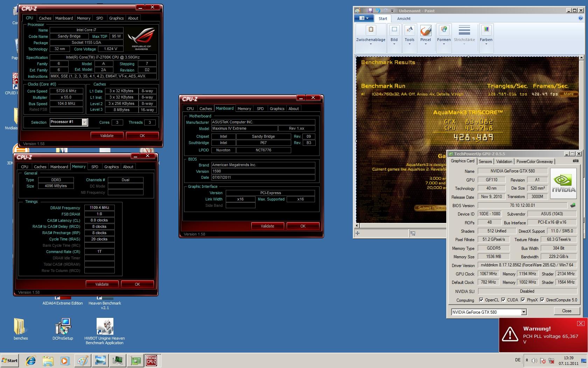Expand the Tools group in Paint ribbon
This screenshot has height=368, width=588.
point(409,39)
